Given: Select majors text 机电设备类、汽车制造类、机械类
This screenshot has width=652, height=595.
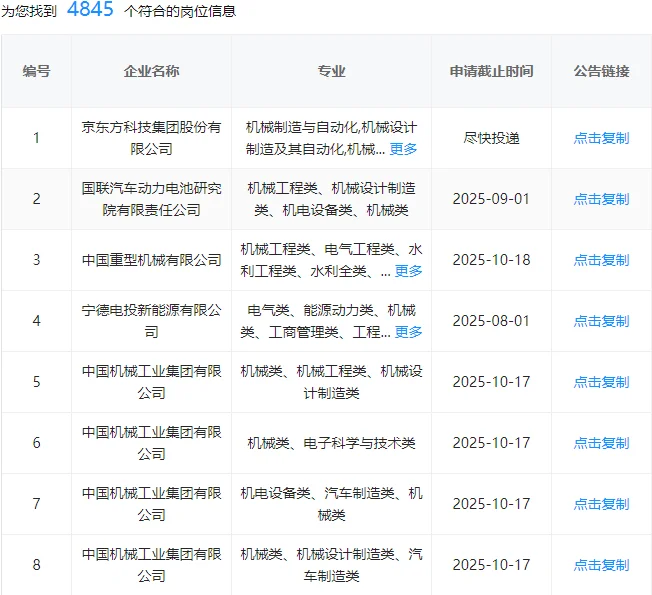Looking at the screenshot, I should pyautogui.click(x=331, y=504).
